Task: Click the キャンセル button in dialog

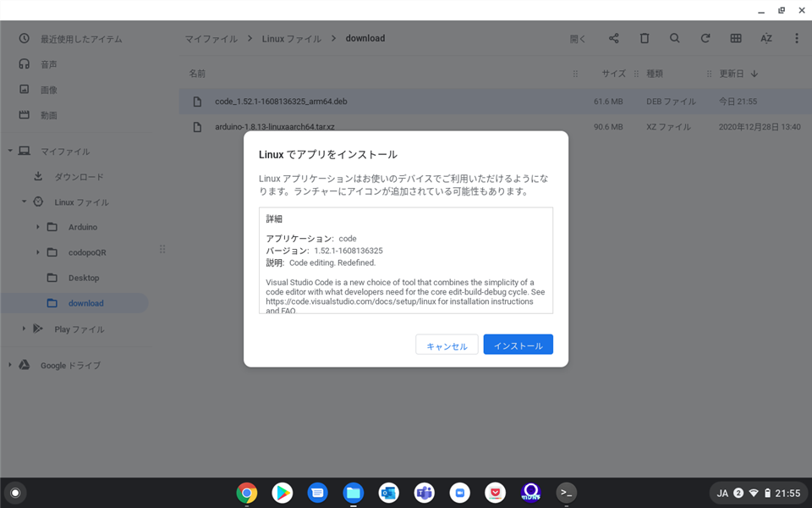Action: pos(447,345)
